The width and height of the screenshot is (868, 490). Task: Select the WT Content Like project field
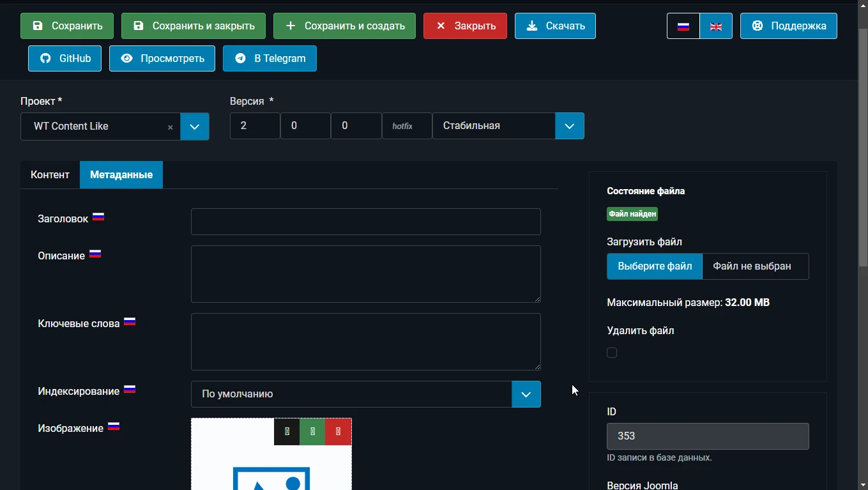click(x=100, y=126)
